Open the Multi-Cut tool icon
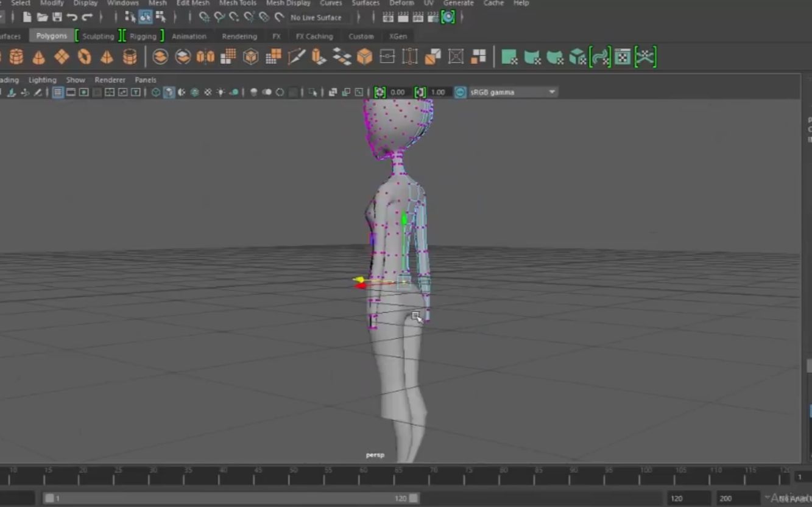Viewport: 812px width, 507px height. [296, 58]
